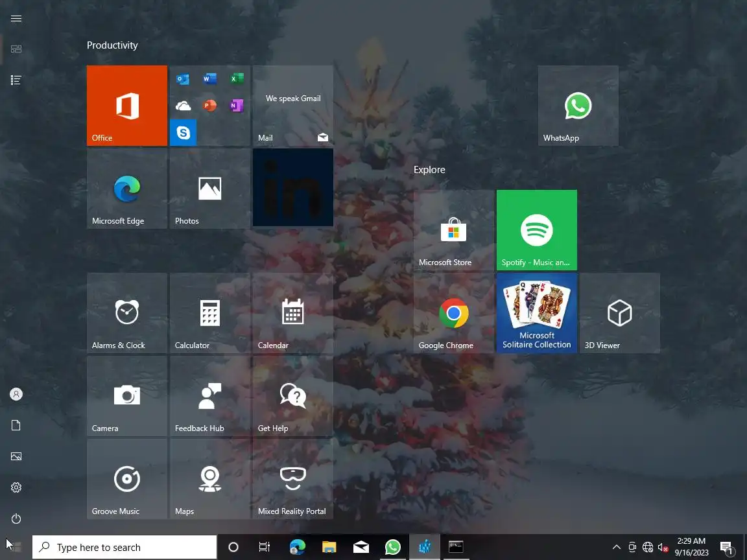Open WhatsApp from the taskbar

(392, 547)
